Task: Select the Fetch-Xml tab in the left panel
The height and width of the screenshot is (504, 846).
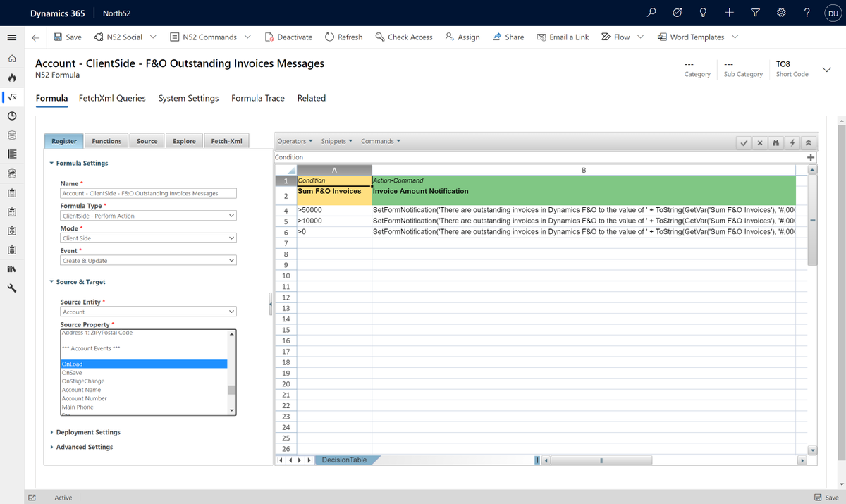Action: 226,141
